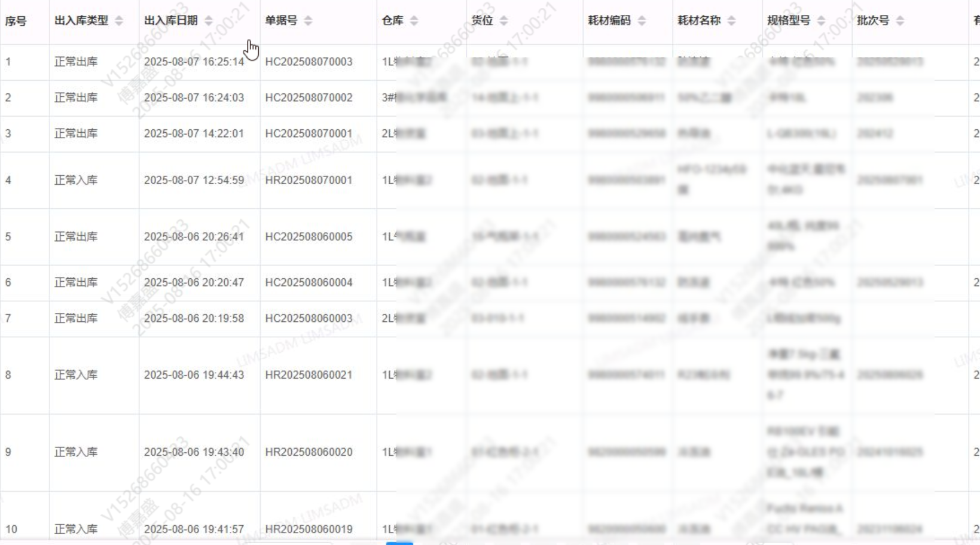Click the 货位 column header label

tap(482, 20)
